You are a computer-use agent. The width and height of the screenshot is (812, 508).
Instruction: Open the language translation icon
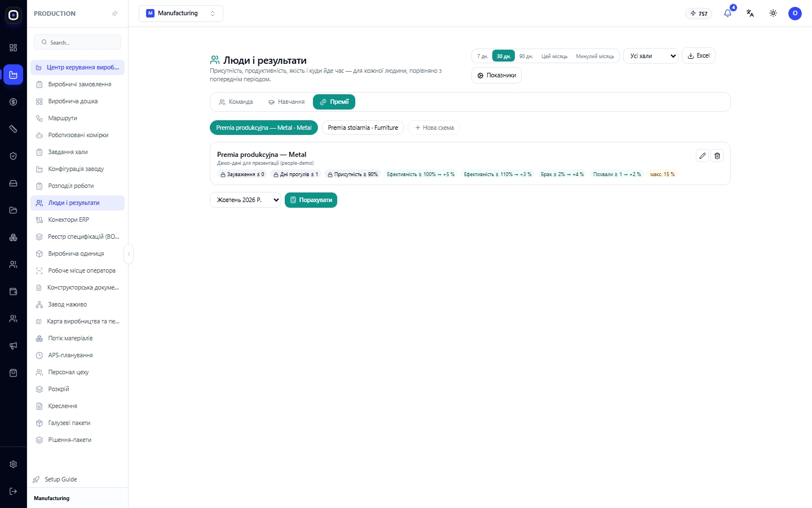750,13
